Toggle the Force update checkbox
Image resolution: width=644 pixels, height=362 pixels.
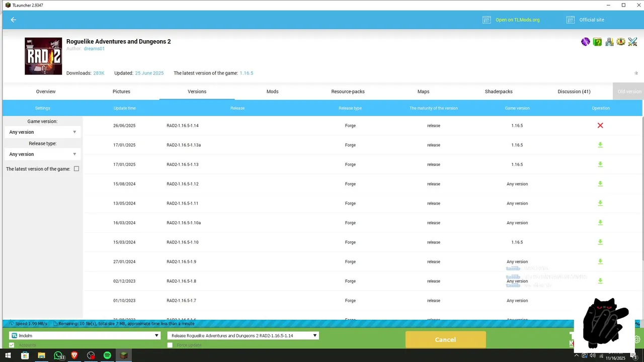click(x=170, y=345)
